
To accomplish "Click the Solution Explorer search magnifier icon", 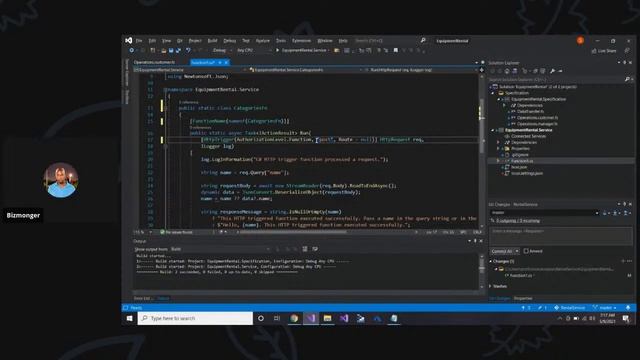I will pyautogui.click(x=627, y=80).
